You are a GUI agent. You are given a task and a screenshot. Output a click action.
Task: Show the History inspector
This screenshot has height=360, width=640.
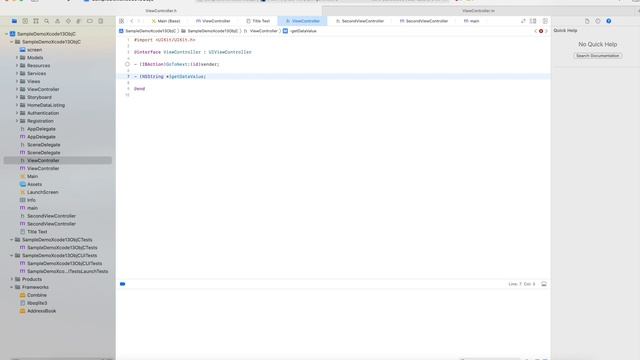(598, 21)
